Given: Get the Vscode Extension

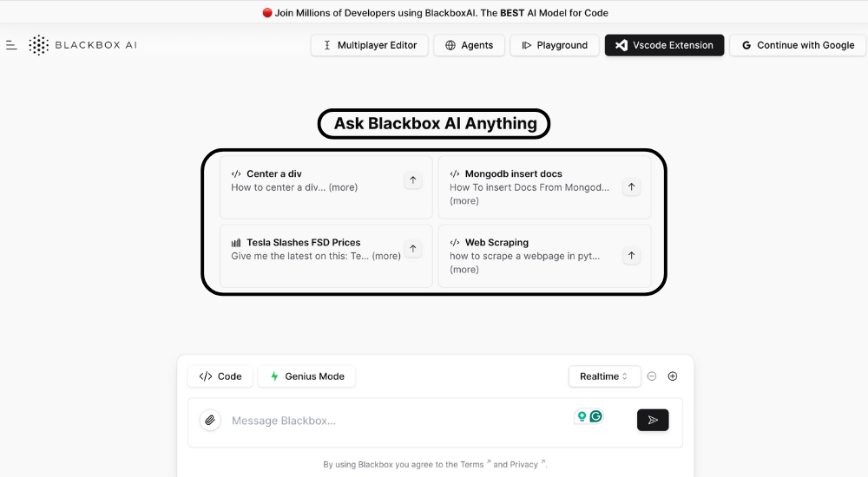Looking at the screenshot, I should [664, 45].
